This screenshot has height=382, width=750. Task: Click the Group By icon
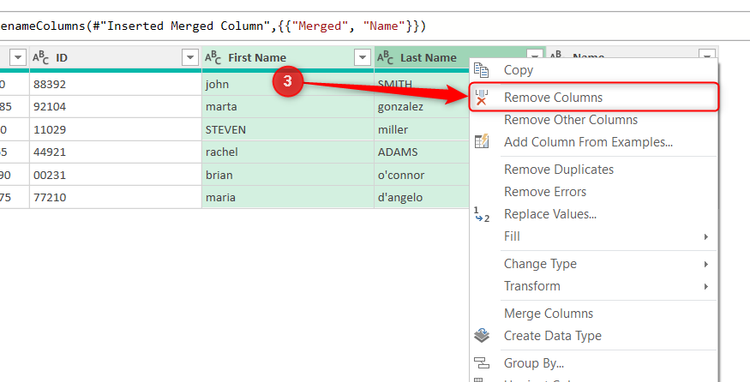tap(481, 363)
